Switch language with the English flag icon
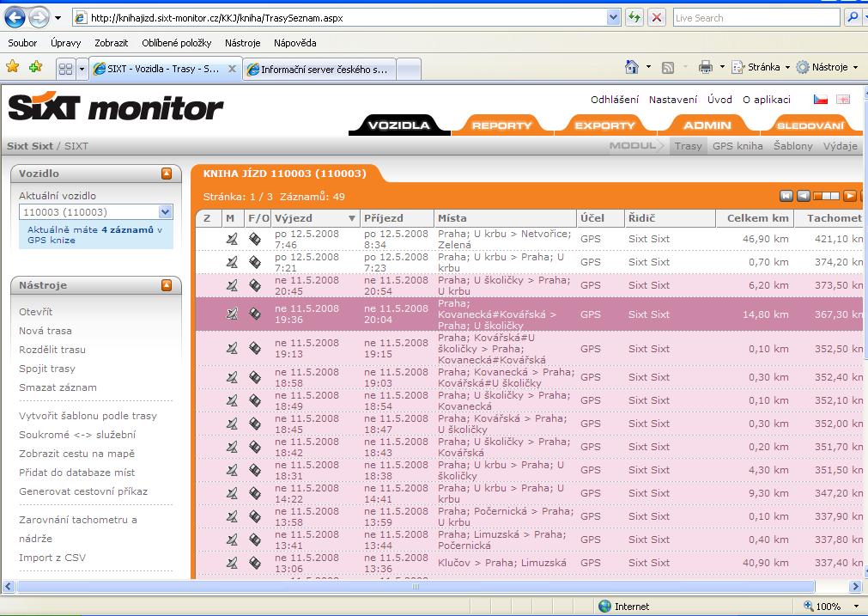The image size is (868, 616). [843, 99]
